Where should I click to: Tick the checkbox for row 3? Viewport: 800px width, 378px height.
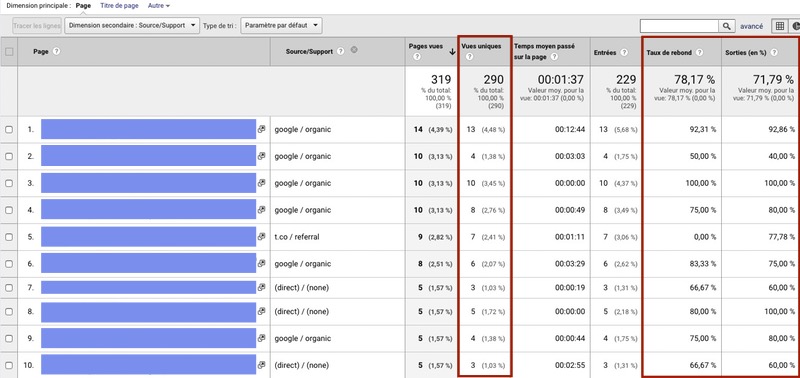click(9, 183)
